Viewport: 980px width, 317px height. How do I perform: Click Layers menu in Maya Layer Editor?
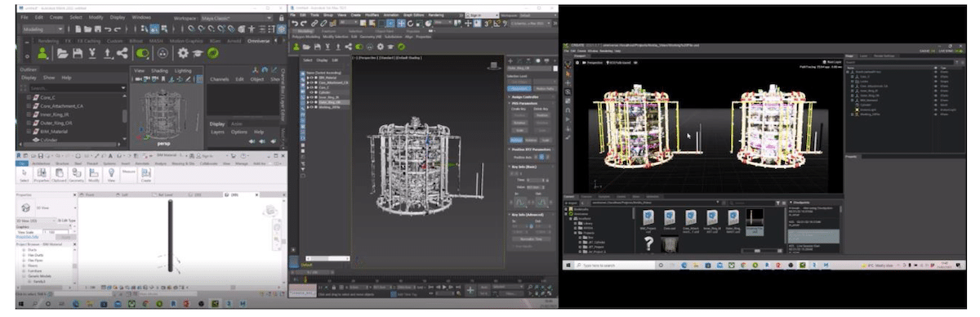(x=217, y=132)
